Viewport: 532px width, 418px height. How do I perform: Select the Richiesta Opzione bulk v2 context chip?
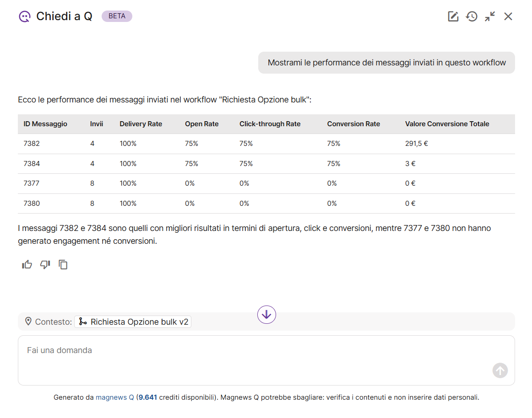[x=133, y=322]
